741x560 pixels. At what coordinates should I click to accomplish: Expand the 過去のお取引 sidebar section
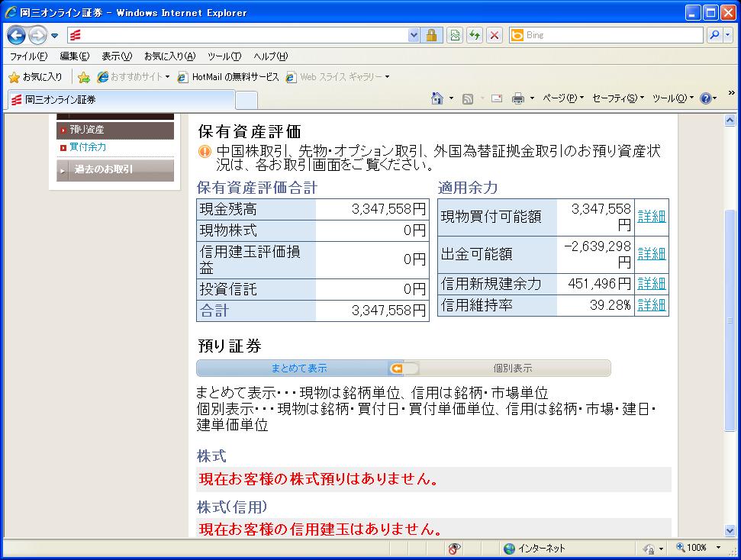(x=114, y=170)
